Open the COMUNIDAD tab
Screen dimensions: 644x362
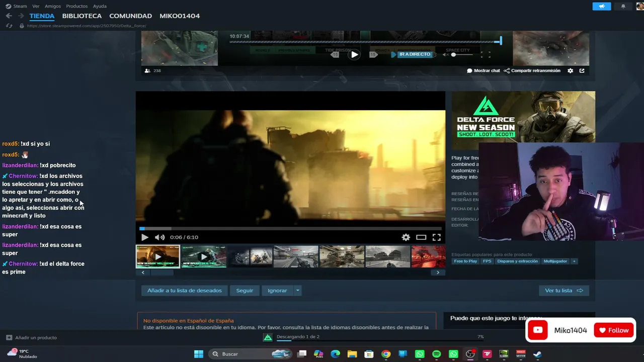point(131,16)
